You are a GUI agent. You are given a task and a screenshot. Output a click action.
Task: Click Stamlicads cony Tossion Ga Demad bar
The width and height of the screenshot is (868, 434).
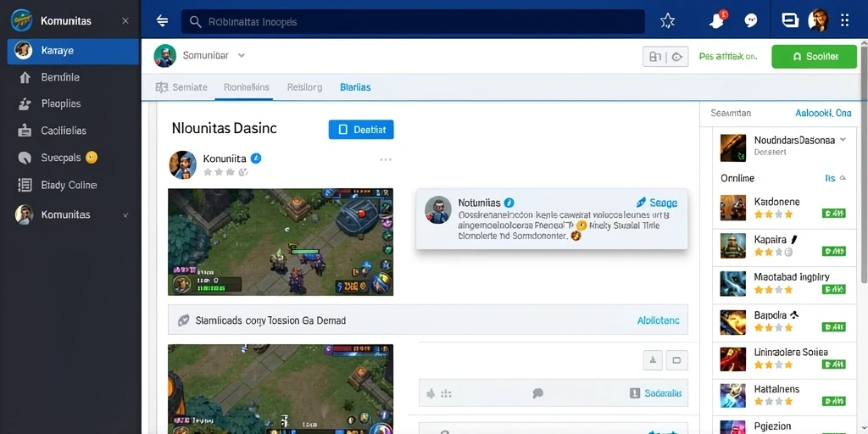(428, 320)
